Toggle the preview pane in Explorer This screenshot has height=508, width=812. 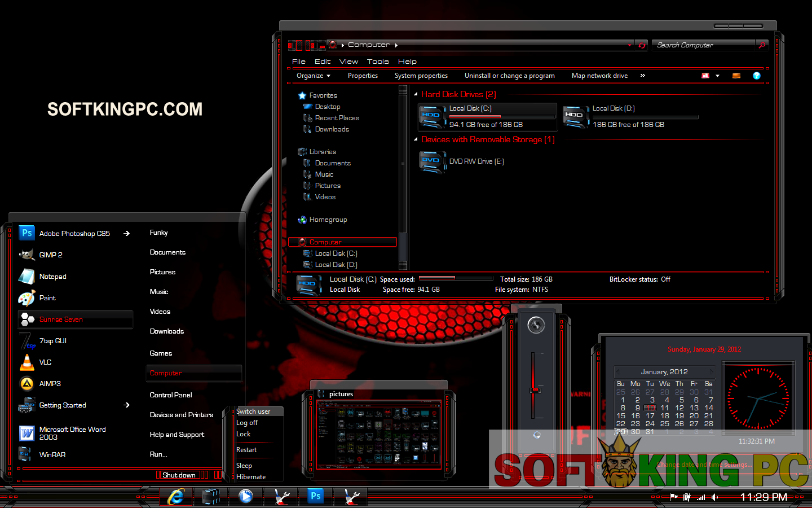click(736, 76)
